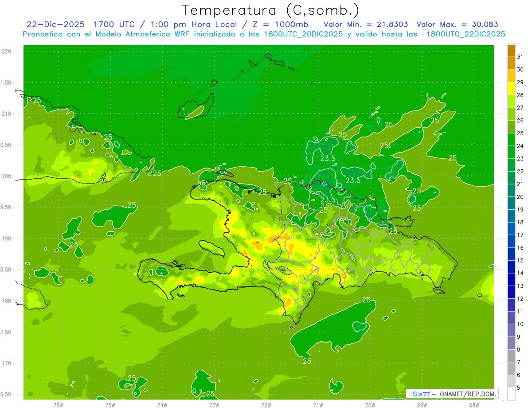This screenshot has height=411, width=532.
Task: Click the '10' label on the color scale
Action: point(520,324)
